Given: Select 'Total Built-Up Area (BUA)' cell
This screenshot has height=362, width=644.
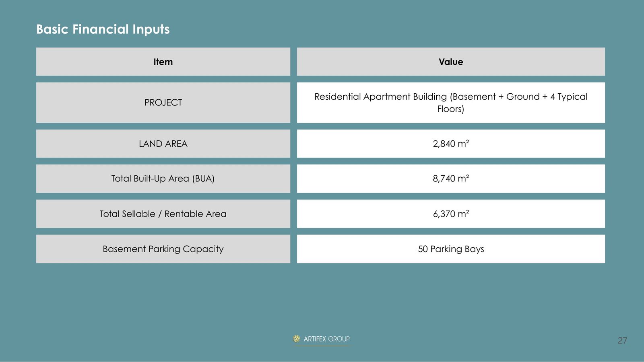Looking at the screenshot, I should tap(163, 179).
